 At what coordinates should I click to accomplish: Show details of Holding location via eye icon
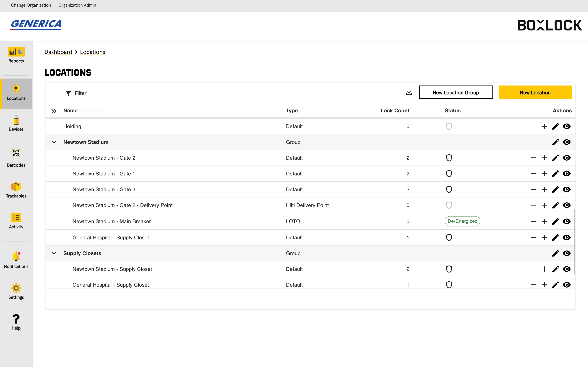click(x=567, y=126)
